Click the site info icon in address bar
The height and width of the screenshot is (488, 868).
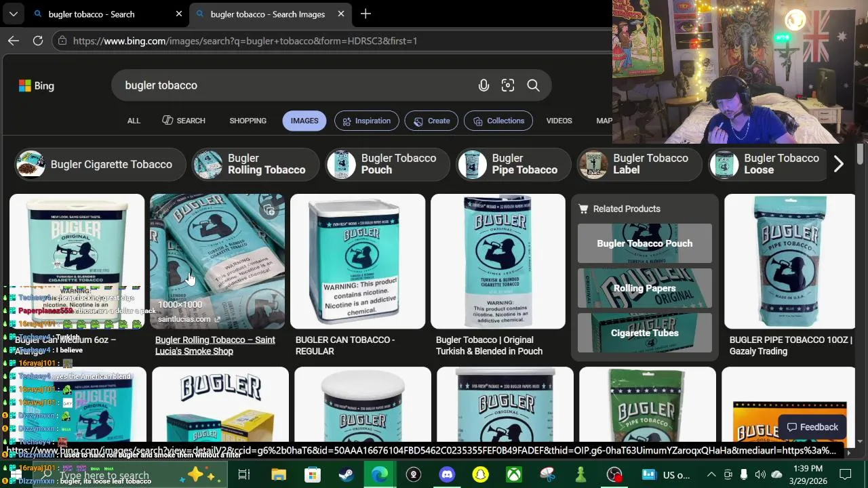[x=62, y=41]
